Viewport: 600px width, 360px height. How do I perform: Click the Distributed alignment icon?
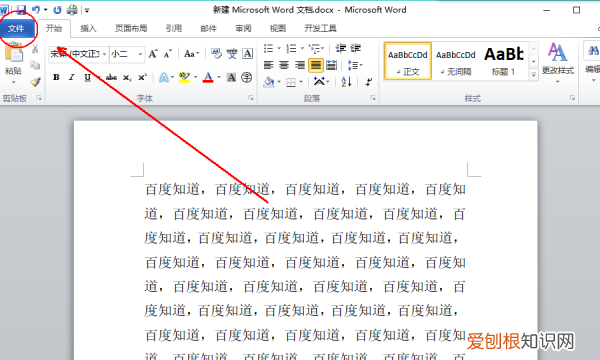pos(331,65)
